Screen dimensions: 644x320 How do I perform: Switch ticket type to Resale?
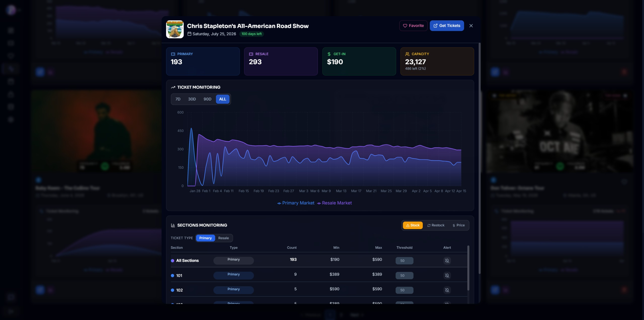(x=223, y=238)
